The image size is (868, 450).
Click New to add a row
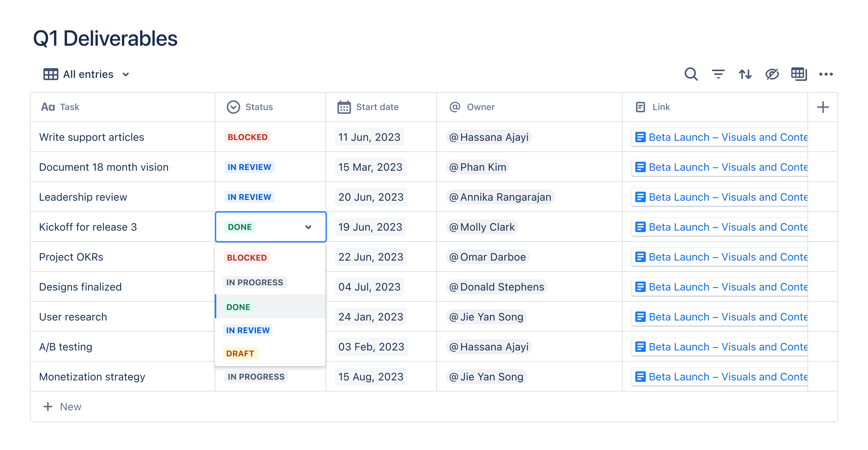63,407
